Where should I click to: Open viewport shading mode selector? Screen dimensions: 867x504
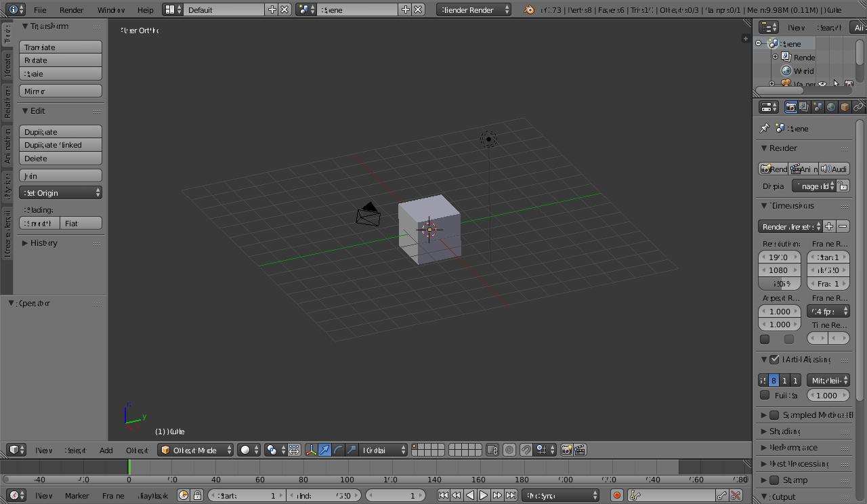[249, 450]
